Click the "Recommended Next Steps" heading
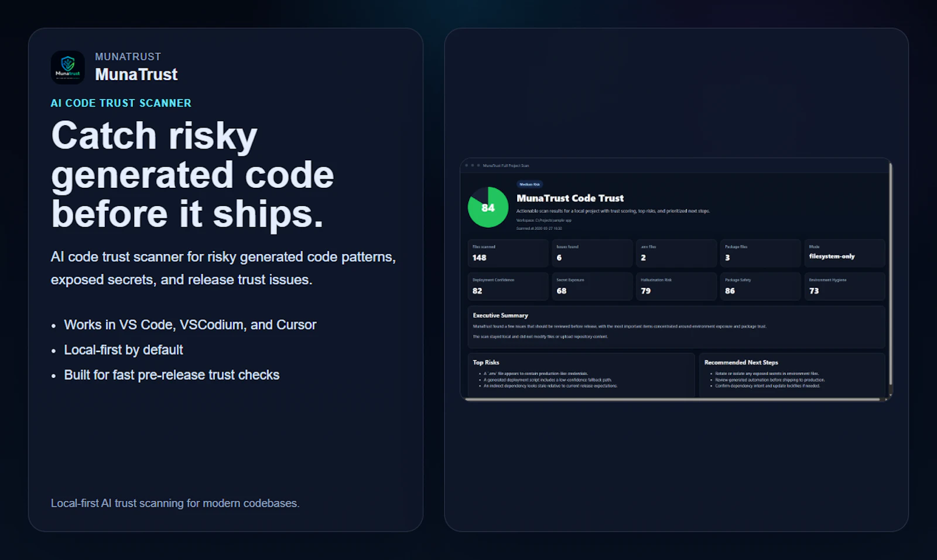The width and height of the screenshot is (937, 560). 741,362
